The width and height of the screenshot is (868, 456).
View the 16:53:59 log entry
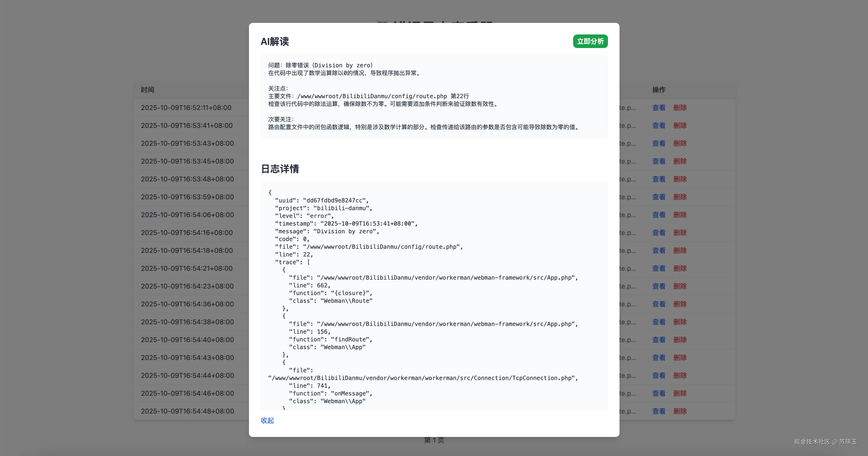point(658,197)
